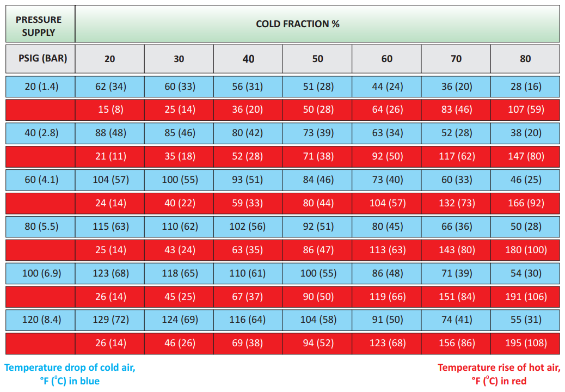Click the red cell 166 (92)
The width and height of the screenshot is (565, 392).
coord(525,203)
